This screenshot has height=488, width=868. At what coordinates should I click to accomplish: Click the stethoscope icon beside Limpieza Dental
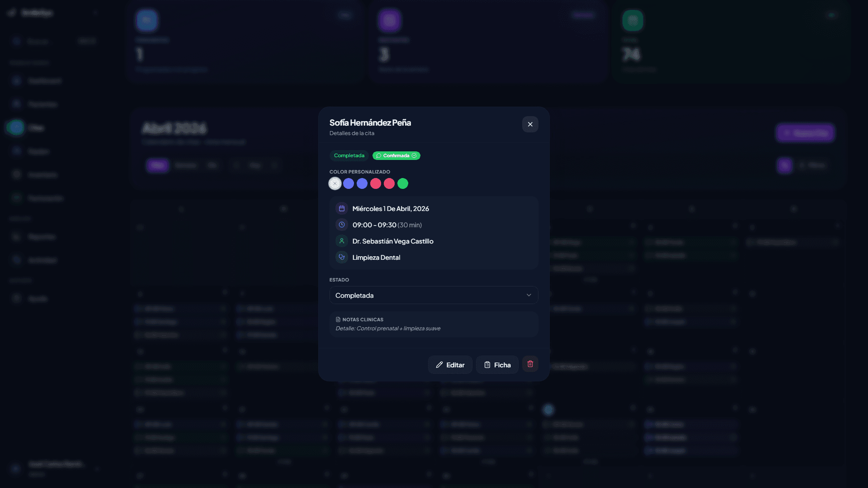point(342,257)
